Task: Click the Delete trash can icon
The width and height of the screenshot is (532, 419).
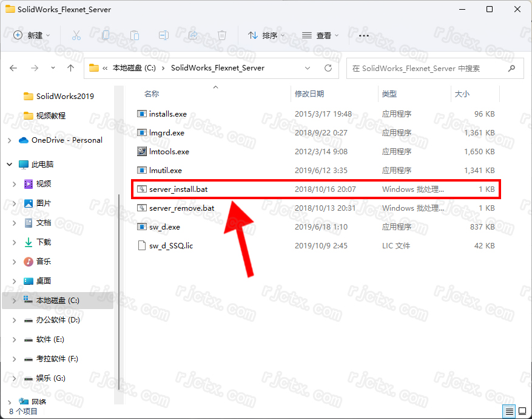Action: [222, 36]
